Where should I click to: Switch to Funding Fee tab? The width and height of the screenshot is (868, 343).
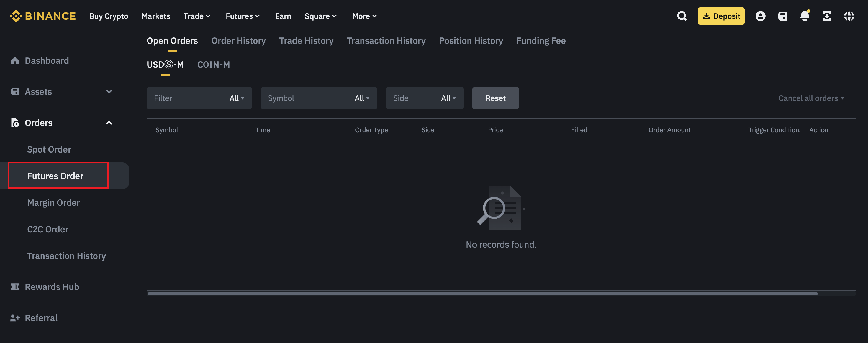[541, 41]
